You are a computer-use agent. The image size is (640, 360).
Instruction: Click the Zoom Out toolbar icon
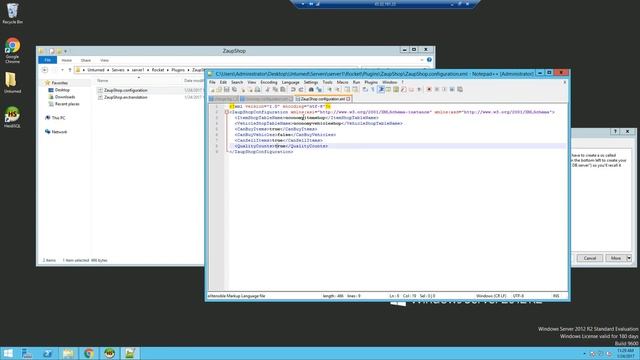pyautogui.click(x=338, y=89)
